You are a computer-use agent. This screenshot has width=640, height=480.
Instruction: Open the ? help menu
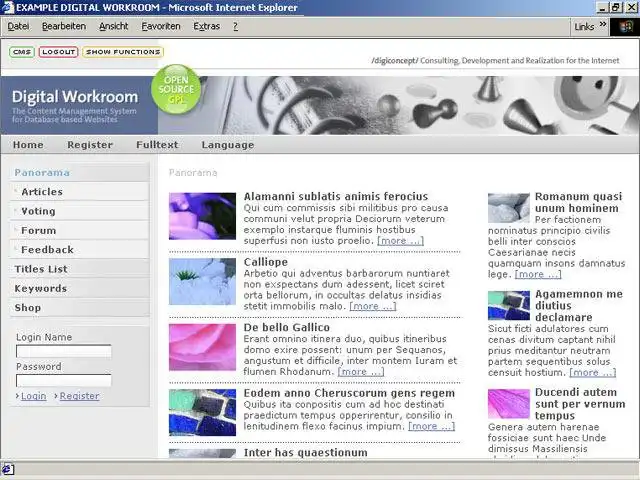pyautogui.click(x=236, y=27)
